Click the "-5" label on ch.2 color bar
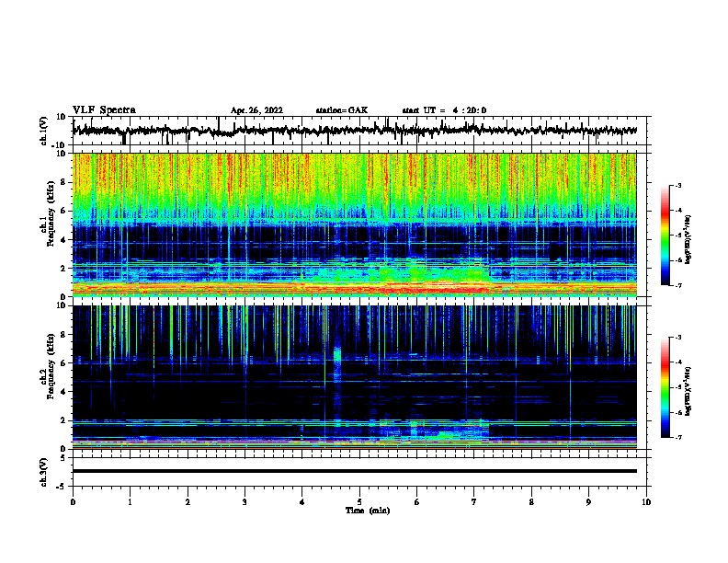The width and height of the screenshot is (728, 563). 678,387
